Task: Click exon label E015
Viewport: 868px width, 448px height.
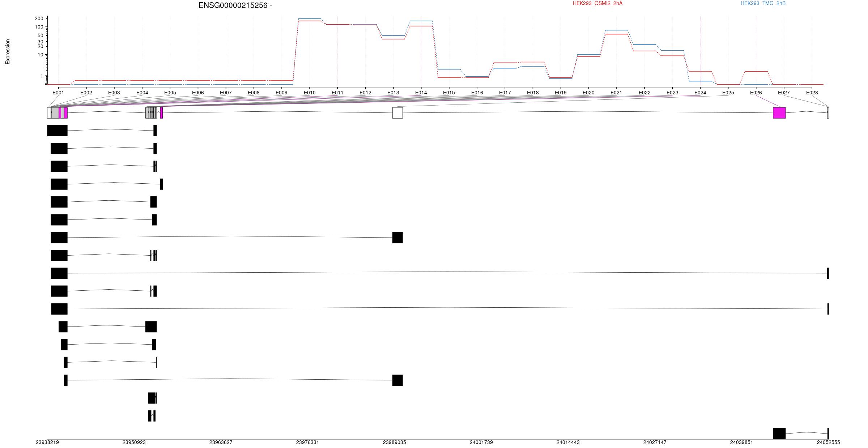Action: click(449, 93)
